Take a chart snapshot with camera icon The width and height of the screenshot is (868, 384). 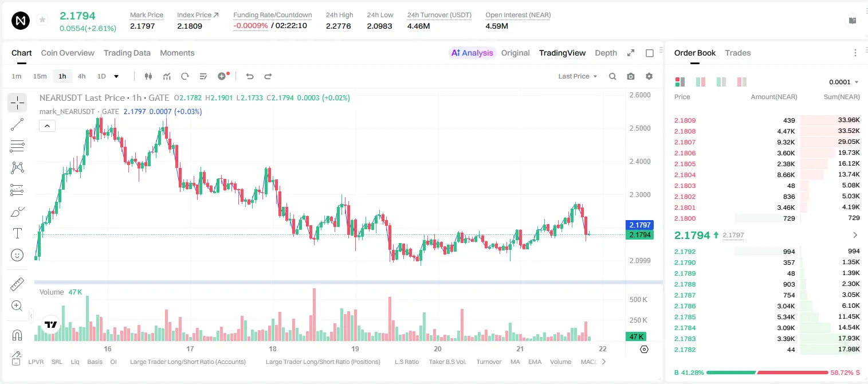point(631,76)
